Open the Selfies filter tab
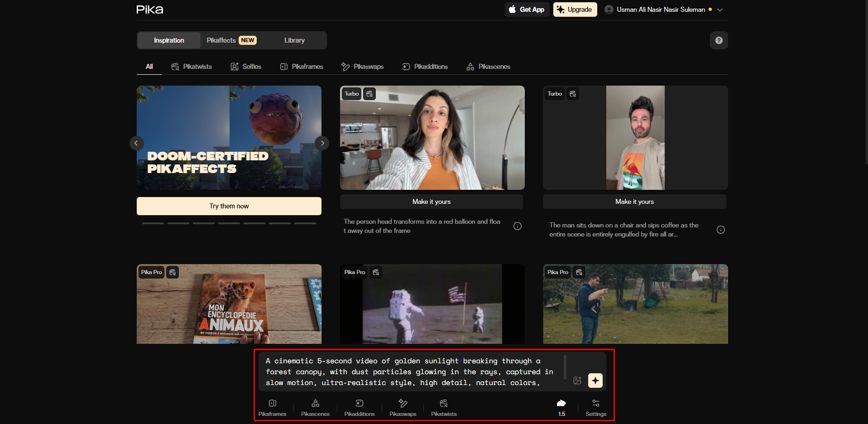The image size is (868, 424). tap(246, 66)
